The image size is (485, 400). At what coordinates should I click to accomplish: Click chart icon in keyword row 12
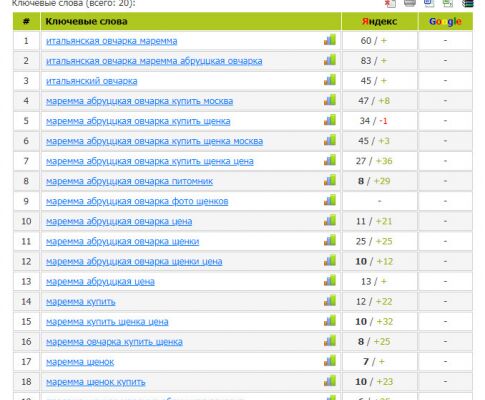tap(330, 261)
